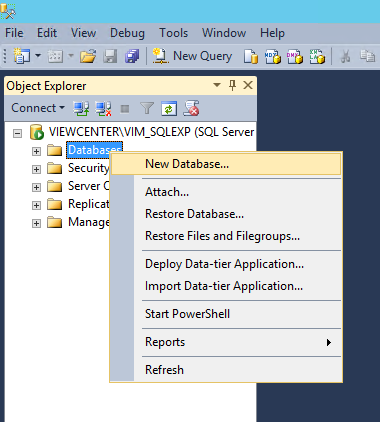Expand the Databases folder node
This screenshot has height=422, width=380.
(x=36, y=151)
